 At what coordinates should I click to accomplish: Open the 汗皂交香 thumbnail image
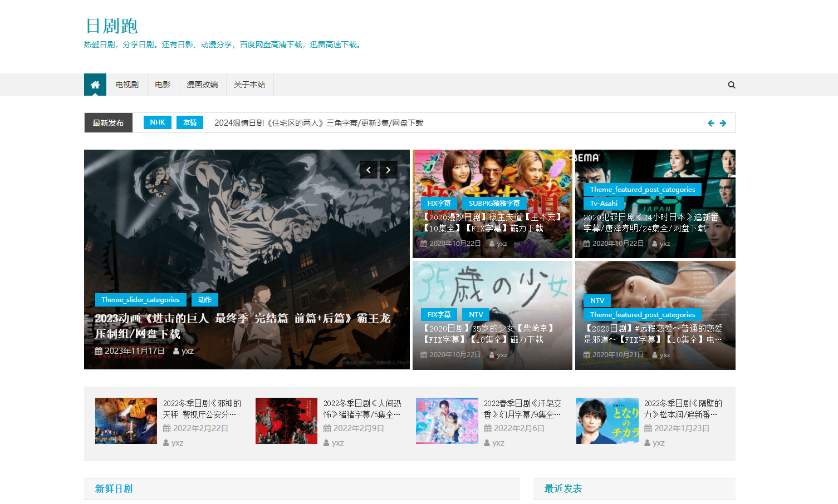click(447, 421)
